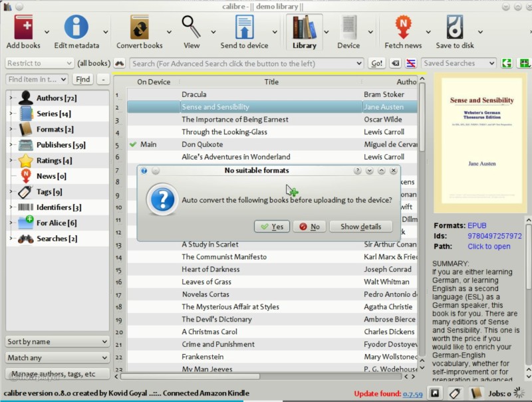Save current search with green plus icon
532x402 pixels.
[524, 63]
